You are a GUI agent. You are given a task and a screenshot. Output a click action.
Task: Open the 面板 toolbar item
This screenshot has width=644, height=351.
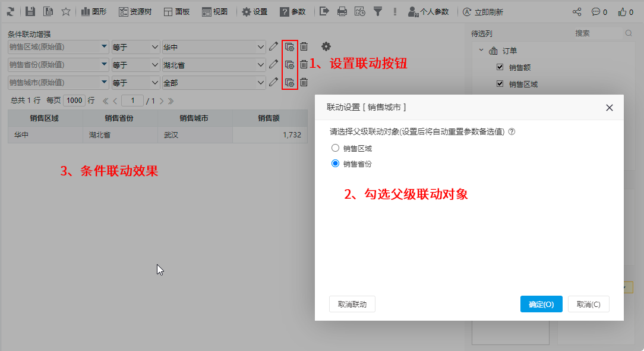[176, 11]
